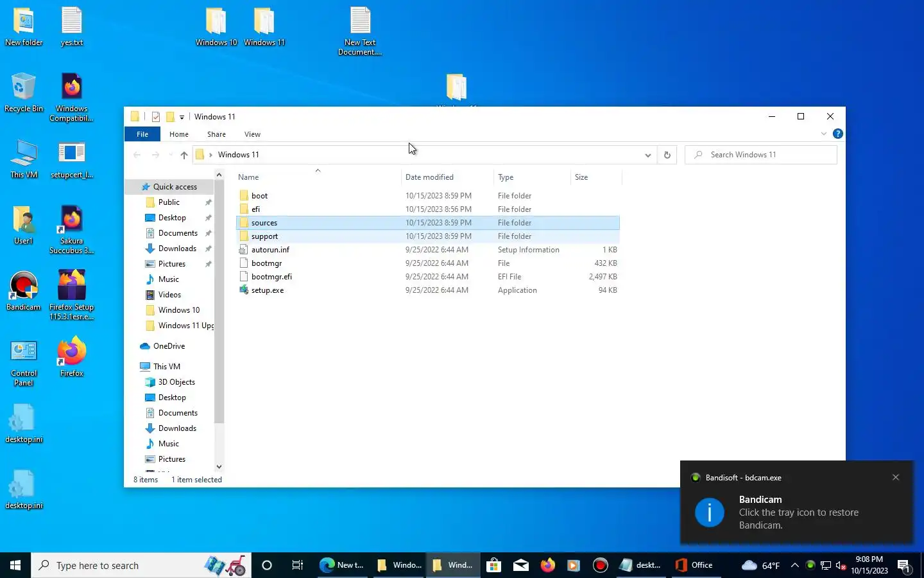Open the Windows Start button
This screenshot has height=578, width=924.
(15, 565)
